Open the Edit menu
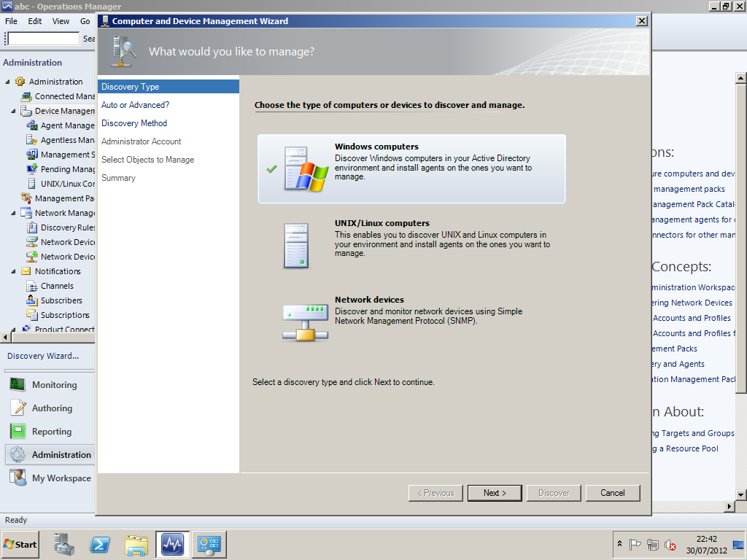Screen dimensions: 747x560 tap(35, 21)
